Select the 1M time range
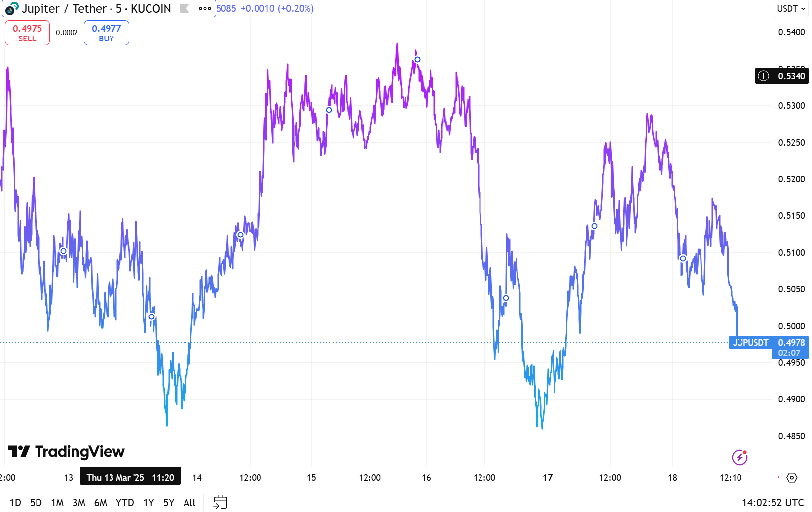 coord(57,502)
